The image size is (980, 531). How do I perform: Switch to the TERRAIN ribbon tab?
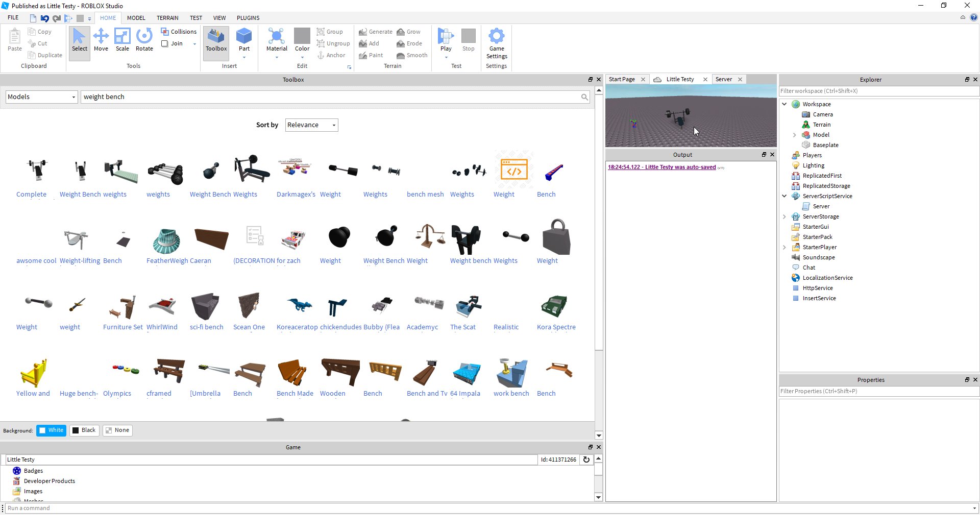point(167,18)
